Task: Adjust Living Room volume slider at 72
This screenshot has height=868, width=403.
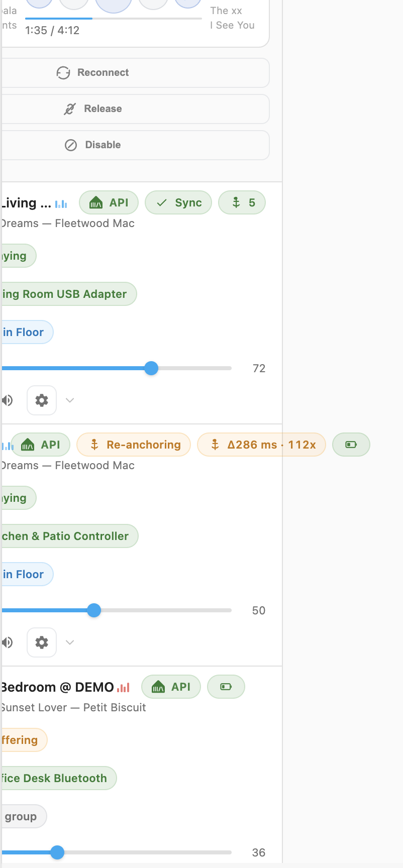Action: pos(151,369)
